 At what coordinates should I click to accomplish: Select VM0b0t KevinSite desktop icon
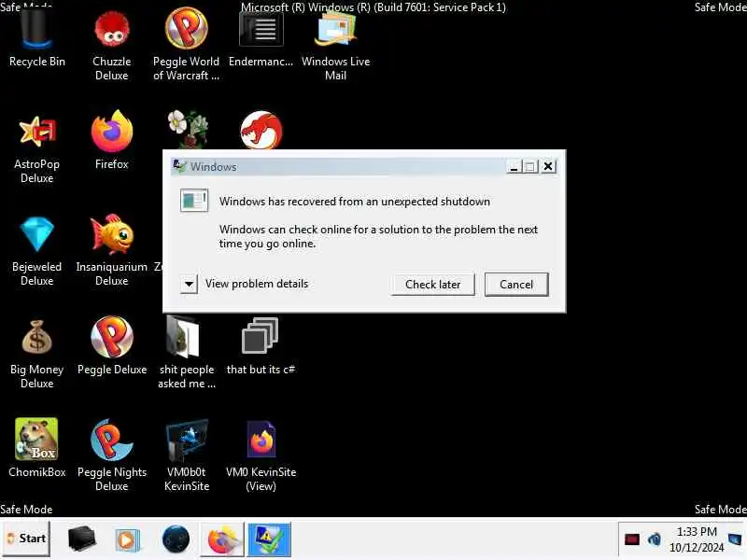coord(186,455)
